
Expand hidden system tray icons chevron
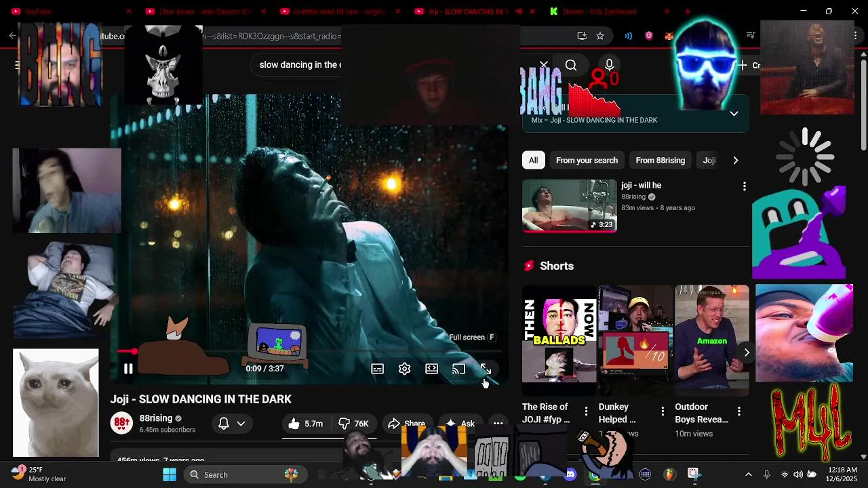point(749,474)
